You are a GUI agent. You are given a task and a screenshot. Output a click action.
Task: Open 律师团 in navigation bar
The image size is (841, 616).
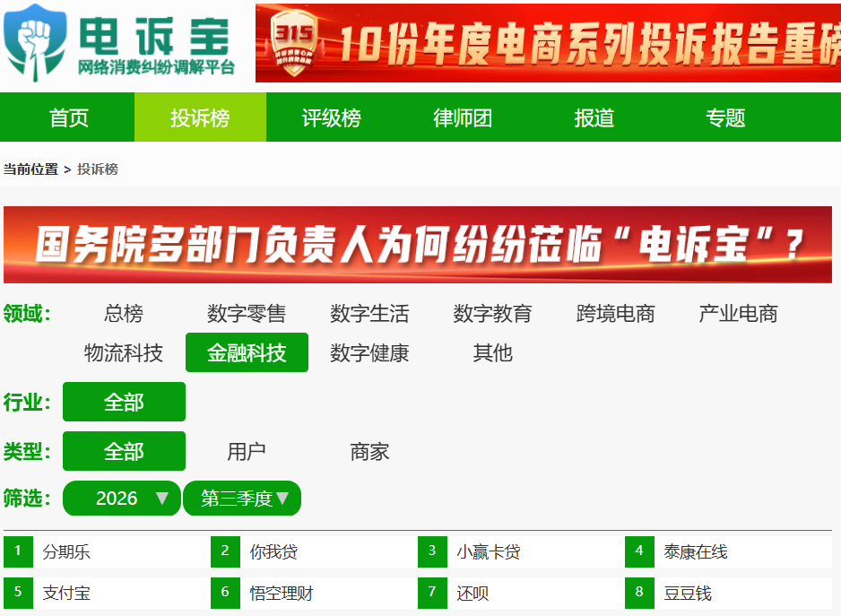coord(463,117)
